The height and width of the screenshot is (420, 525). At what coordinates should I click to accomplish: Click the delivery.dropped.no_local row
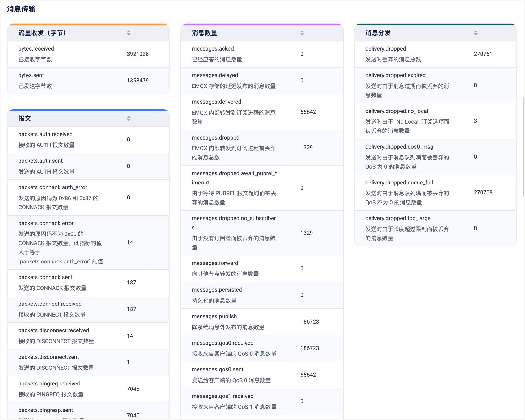coord(435,121)
